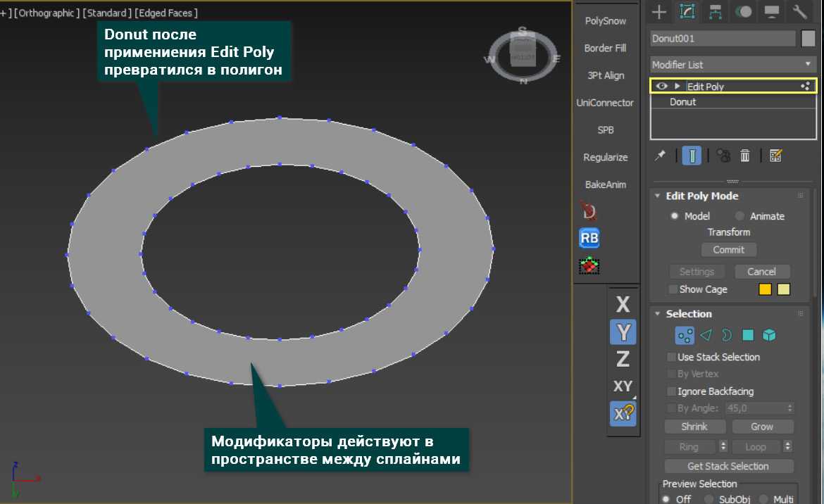The width and height of the screenshot is (824, 504).
Task: Click the blue RB script icon
Action: pos(589,238)
